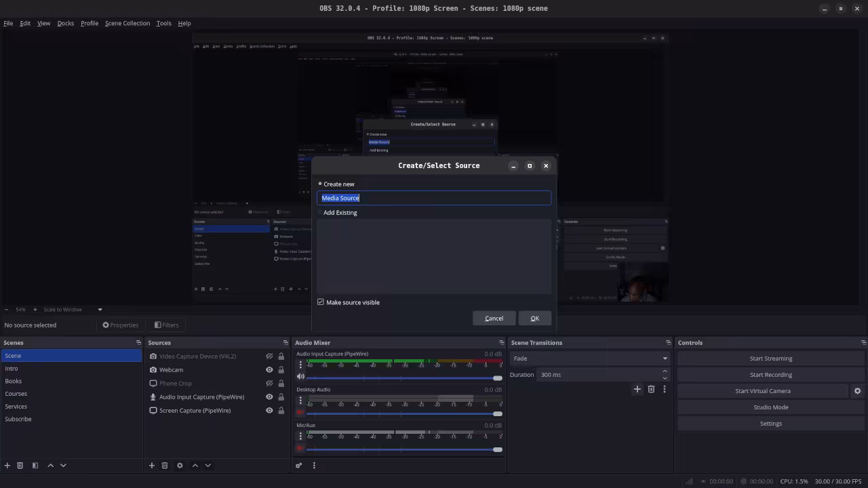Screen dimensions: 868x488
Task: Select the Books scene in the Scenes list
Action: click(x=13, y=381)
